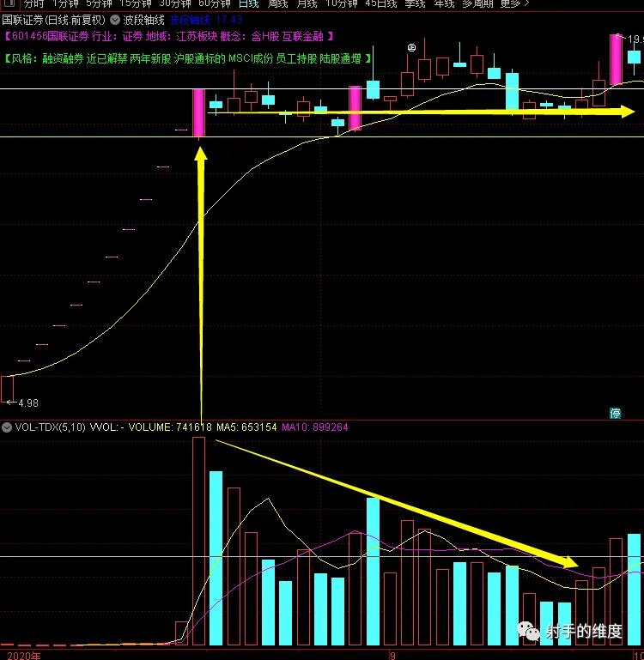The image size is (644, 660).
Task: Open the 多周期 multi-period view
Action: click(477, 3)
